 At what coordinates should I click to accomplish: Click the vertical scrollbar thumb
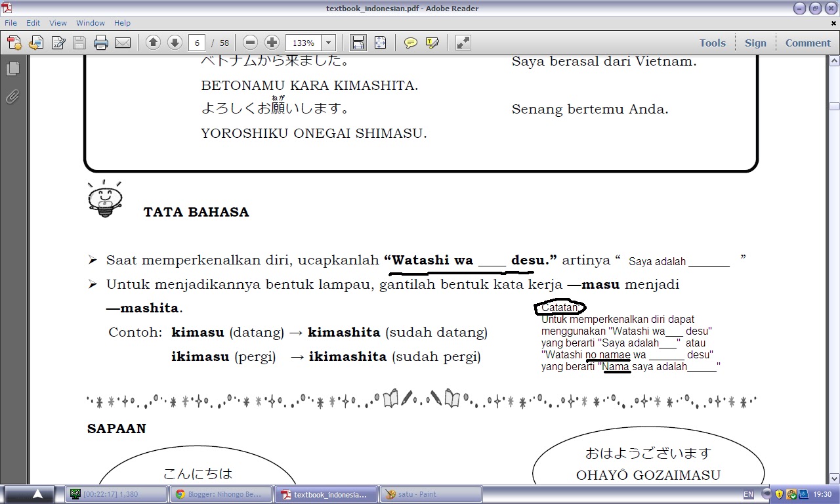(x=834, y=106)
